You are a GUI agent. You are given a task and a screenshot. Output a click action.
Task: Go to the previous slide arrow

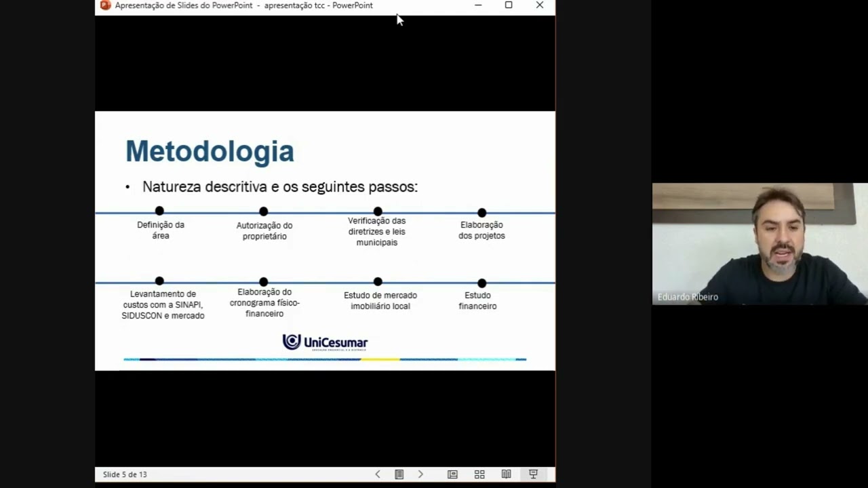click(x=378, y=474)
